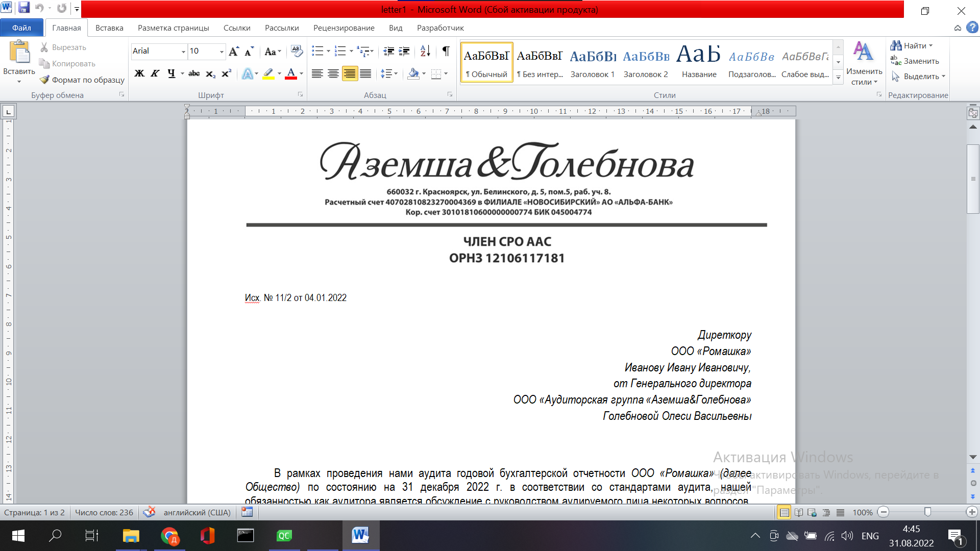Image resolution: width=980 pixels, height=551 pixels.
Task: Click the Paste (Вставить) clipboard icon
Action: 19,53
